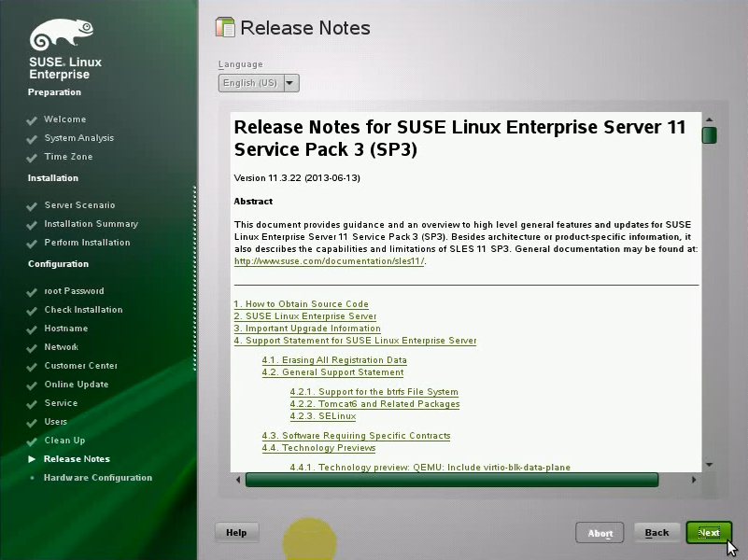Click the checkmark icon beside Server Scenario

[32, 206]
